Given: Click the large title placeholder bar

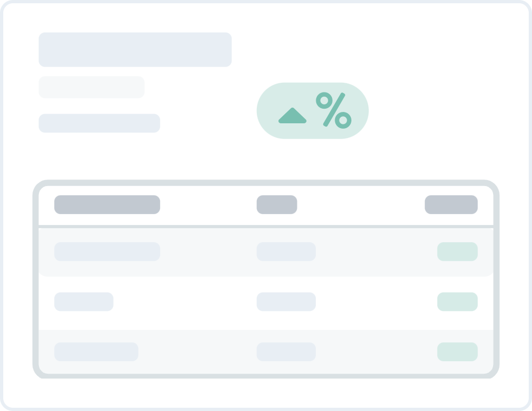Looking at the screenshot, I should [135, 50].
